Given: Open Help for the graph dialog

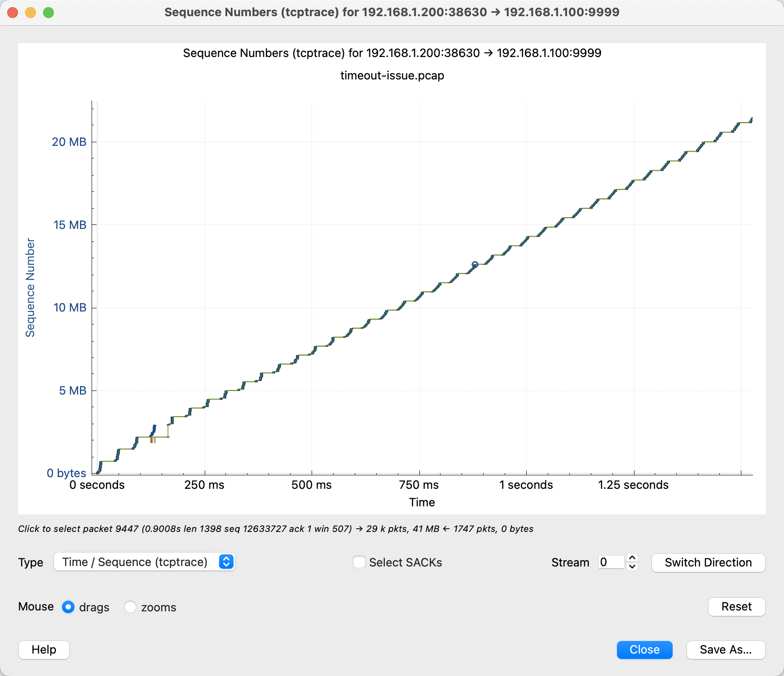Looking at the screenshot, I should point(44,650).
